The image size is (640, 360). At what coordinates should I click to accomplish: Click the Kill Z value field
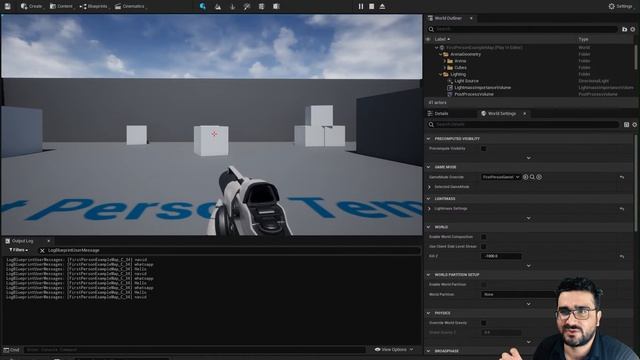pyautogui.click(x=501, y=256)
